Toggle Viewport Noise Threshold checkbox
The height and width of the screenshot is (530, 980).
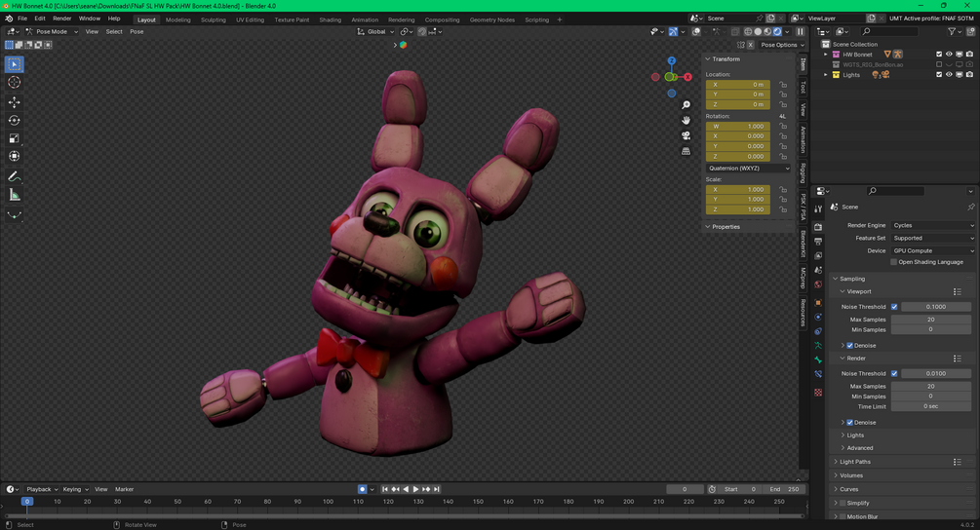[x=894, y=307]
